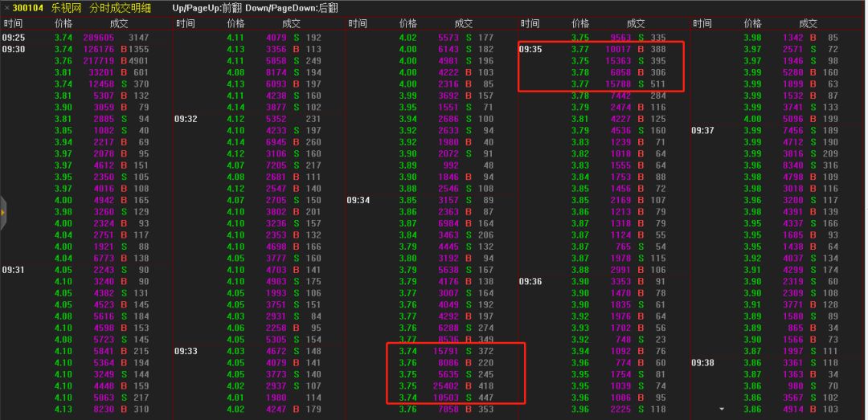
Task: Click the opening volume 289605
Action: [x=99, y=38]
